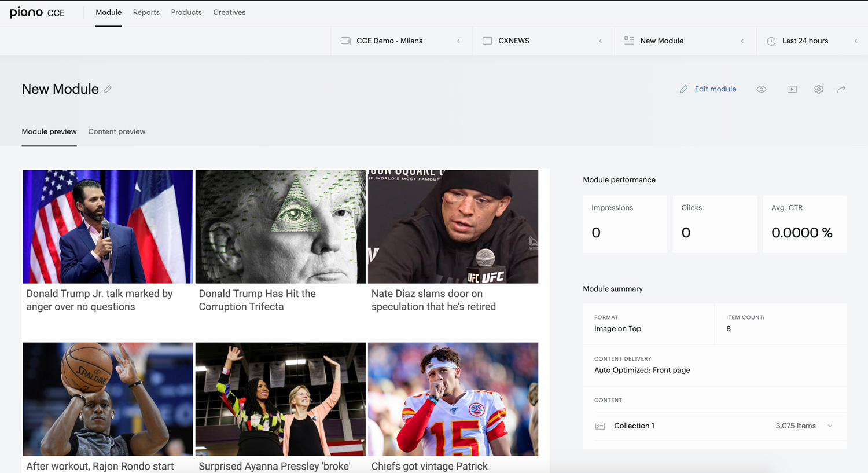
Task: Change the Last 24 hours time range
Action: pyautogui.click(x=812, y=41)
